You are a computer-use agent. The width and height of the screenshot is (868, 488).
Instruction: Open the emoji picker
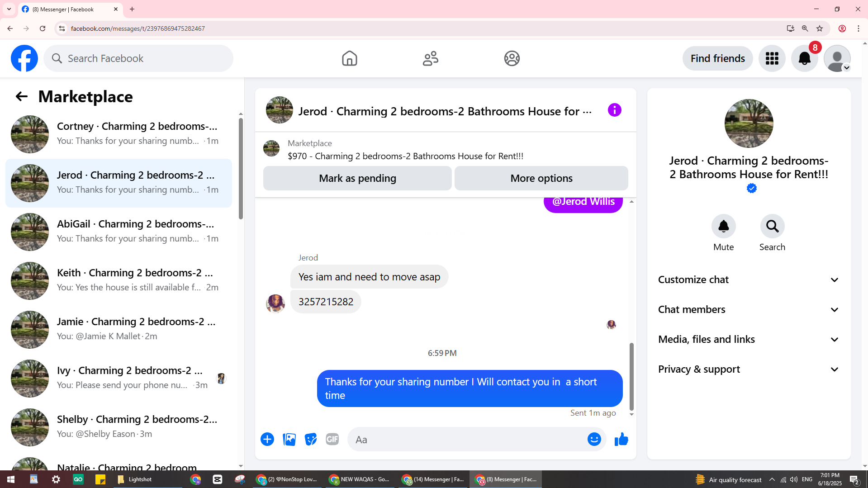(x=594, y=439)
